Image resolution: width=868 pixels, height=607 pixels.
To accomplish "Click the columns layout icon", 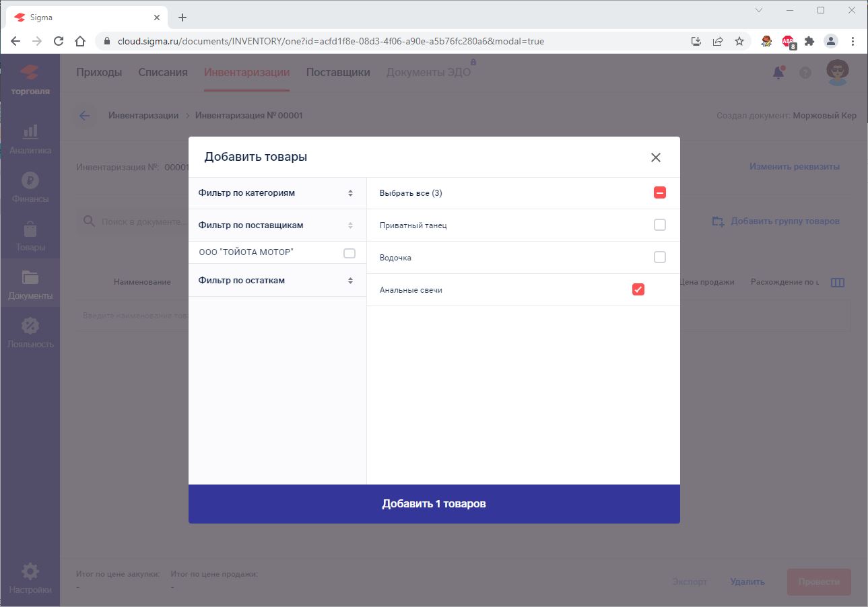I will [x=837, y=283].
